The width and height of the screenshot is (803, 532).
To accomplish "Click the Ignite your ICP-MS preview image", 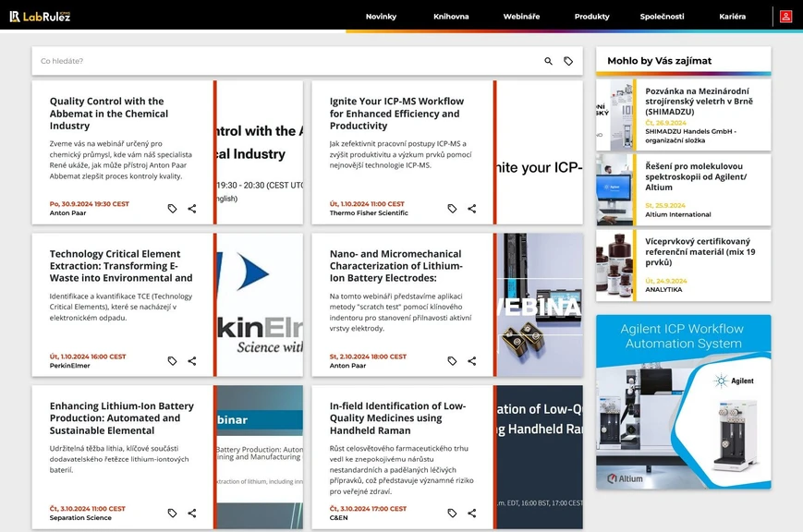I will click(540, 152).
